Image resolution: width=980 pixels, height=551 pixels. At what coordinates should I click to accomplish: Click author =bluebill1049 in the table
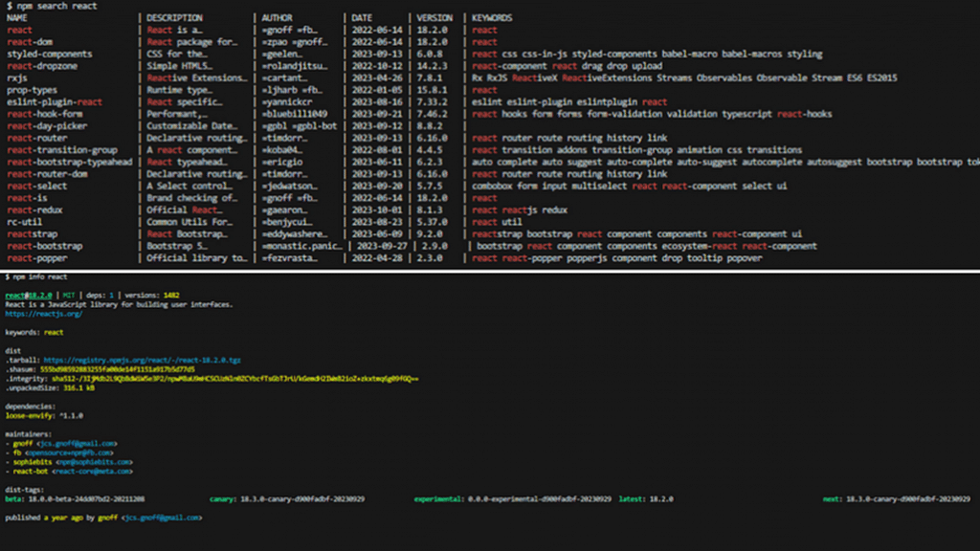click(x=295, y=114)
